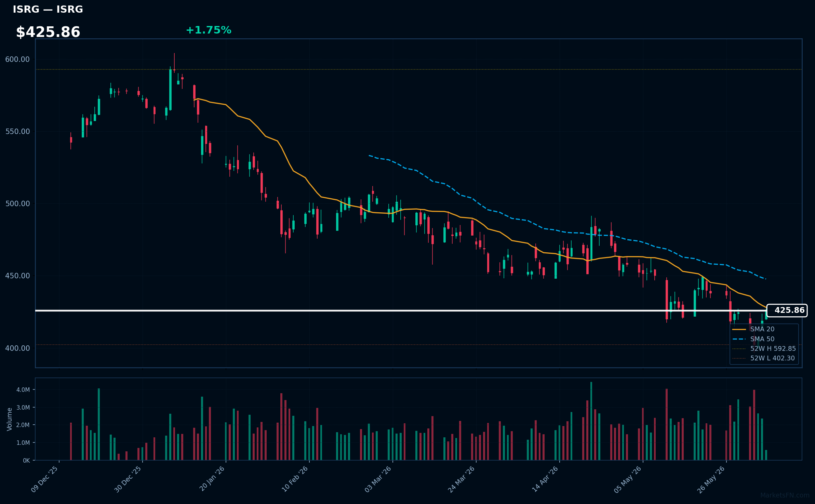Click the 400.00 price axis label
Viewport: 815px width, 504px height.
pos(17,348)
